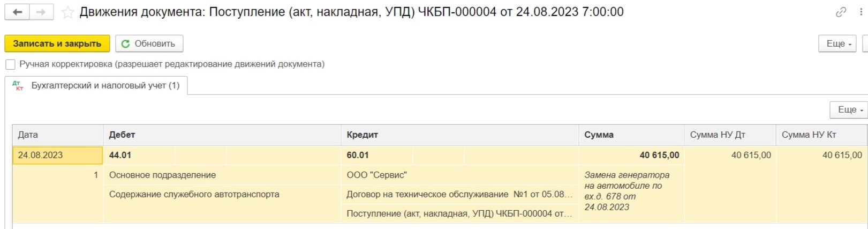This screenshot has width=868, height=229.
Task: Add to favorites with the star icon
Action: [x=67, y=12]
